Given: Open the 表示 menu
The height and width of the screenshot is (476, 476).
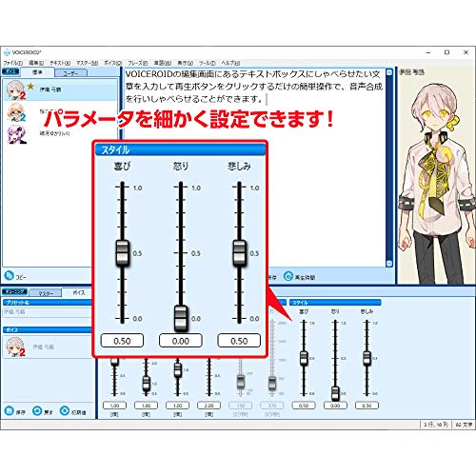Looking at the screenshot, I should pos(185,63).
